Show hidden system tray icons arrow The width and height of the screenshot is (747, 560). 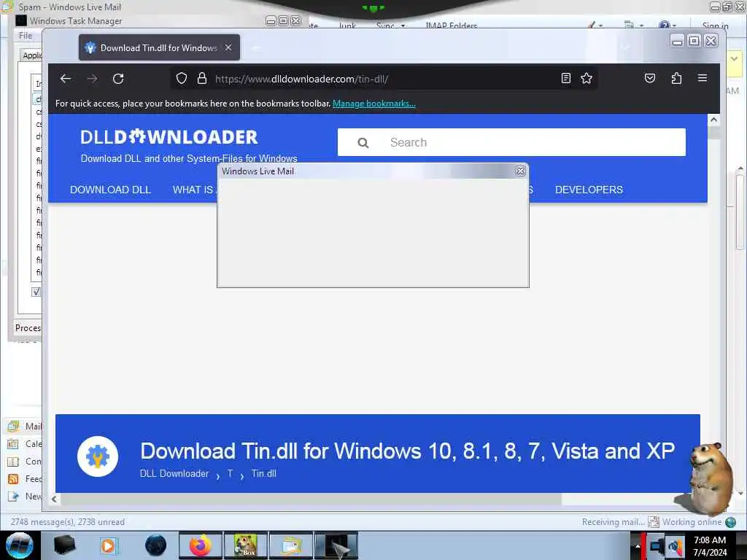pos(638,545)
